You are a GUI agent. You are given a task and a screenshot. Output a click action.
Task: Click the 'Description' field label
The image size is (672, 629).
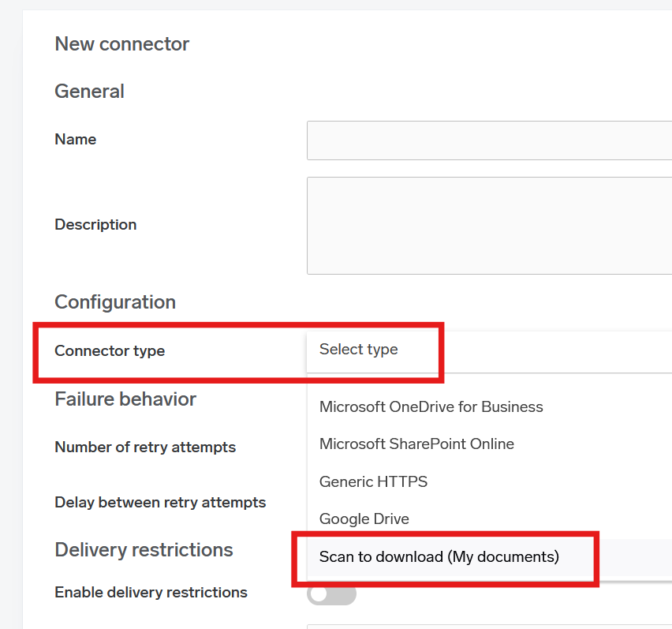pos(95,225)
